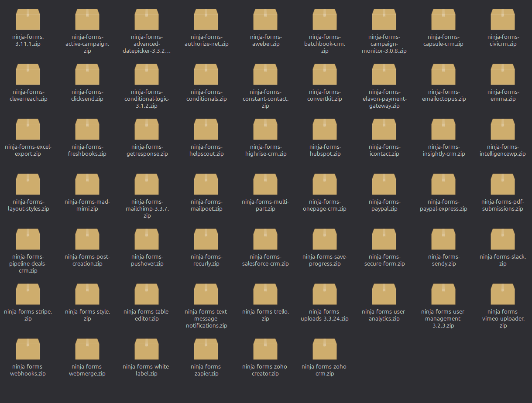Click the ninja-forms-salesforce-crm.zip filename label
Viewport: 532px width, 403px height.
[x=265, y=260]
